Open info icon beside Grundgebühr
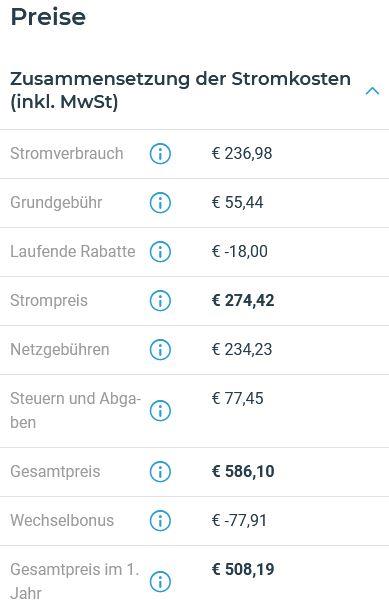The image size is (389, 610). (160, 203)
